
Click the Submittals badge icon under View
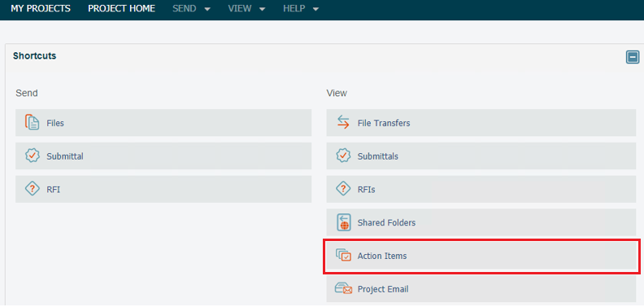[x=343, y=156]
